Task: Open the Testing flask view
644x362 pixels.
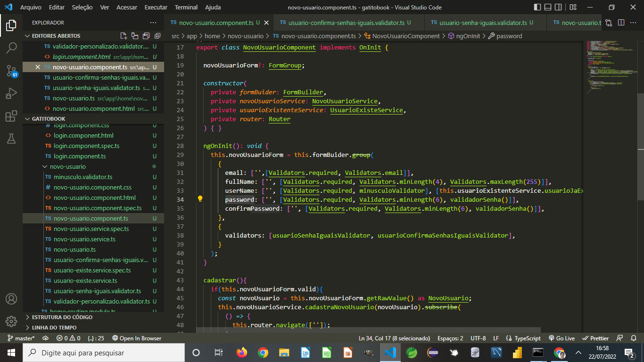Action: (x=11, y=139)
